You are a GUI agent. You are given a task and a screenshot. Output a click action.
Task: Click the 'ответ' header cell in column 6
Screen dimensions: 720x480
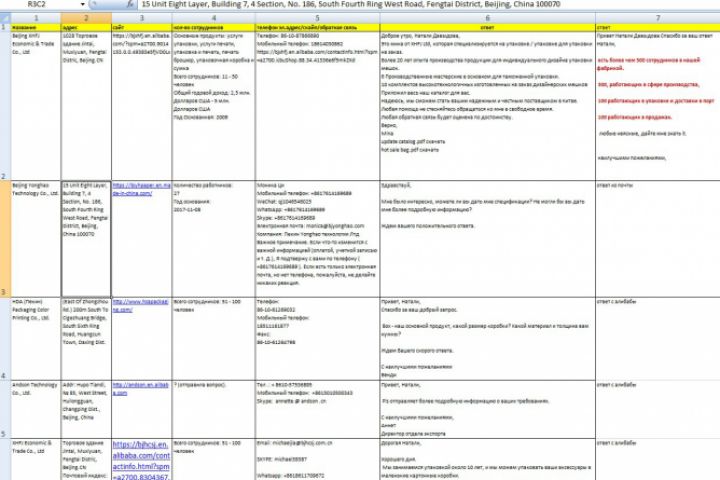click(x=488, y=28)
